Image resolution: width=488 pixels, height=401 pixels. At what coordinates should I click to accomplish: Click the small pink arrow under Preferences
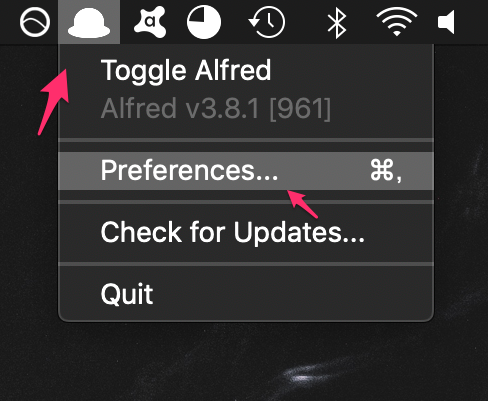point(303,204)
